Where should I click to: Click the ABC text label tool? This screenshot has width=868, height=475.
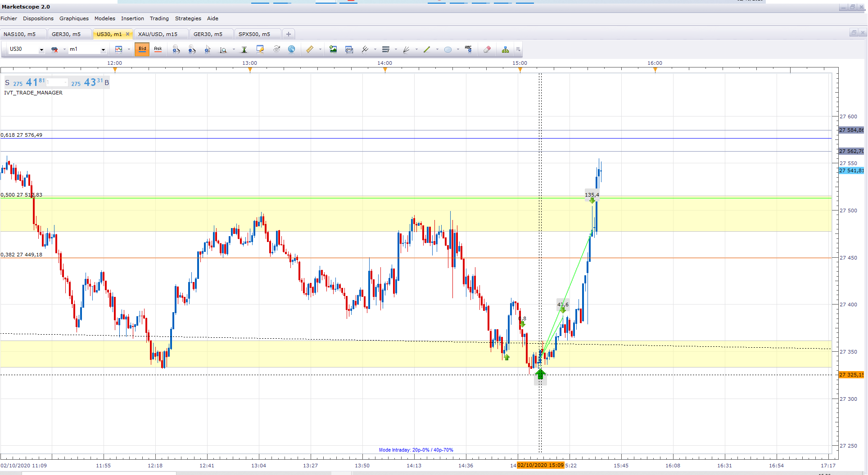coord(468,49)
